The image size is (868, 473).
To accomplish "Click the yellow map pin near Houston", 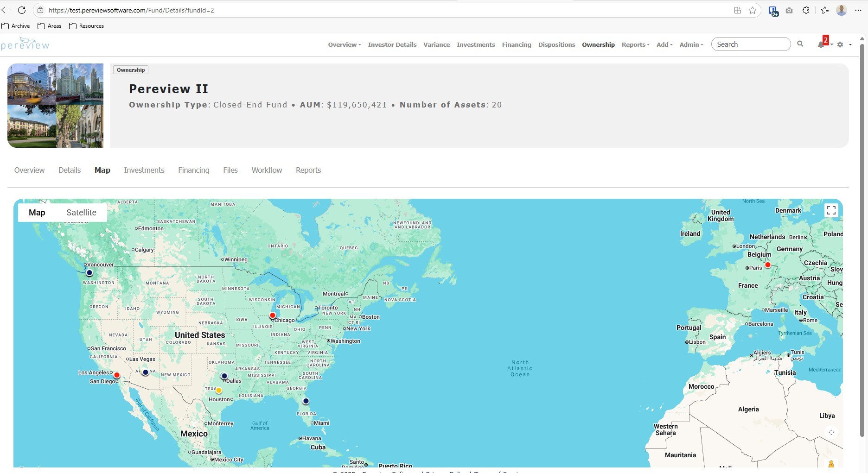I will (x=219, y=391).
